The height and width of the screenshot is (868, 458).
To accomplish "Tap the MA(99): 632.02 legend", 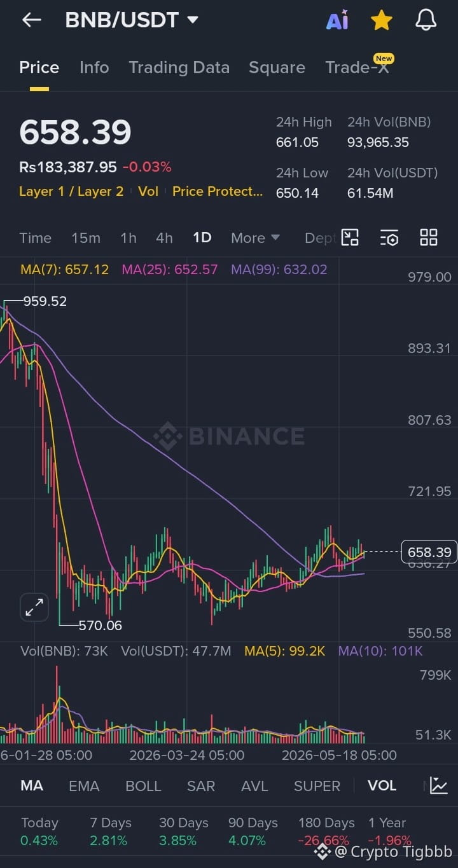I will point(279,269).
